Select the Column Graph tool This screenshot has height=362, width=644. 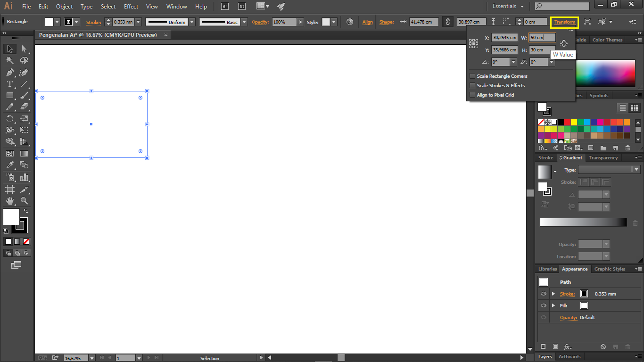[x=24, y=177]
